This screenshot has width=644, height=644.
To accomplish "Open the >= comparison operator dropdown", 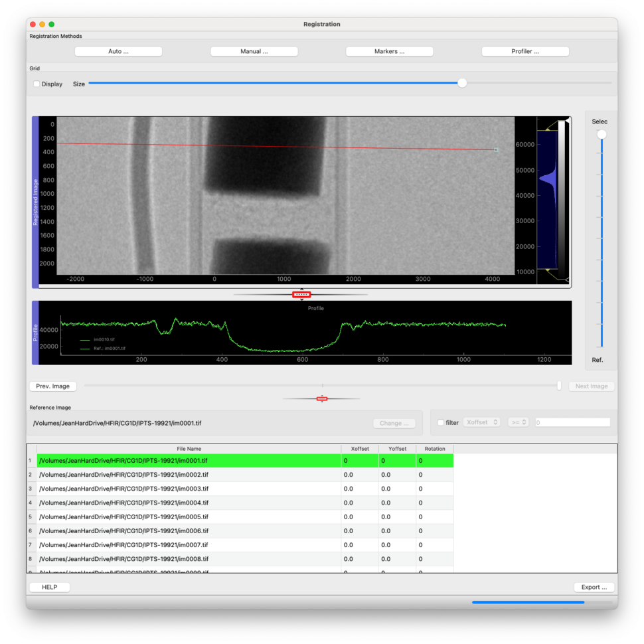I will click(519, 422).
